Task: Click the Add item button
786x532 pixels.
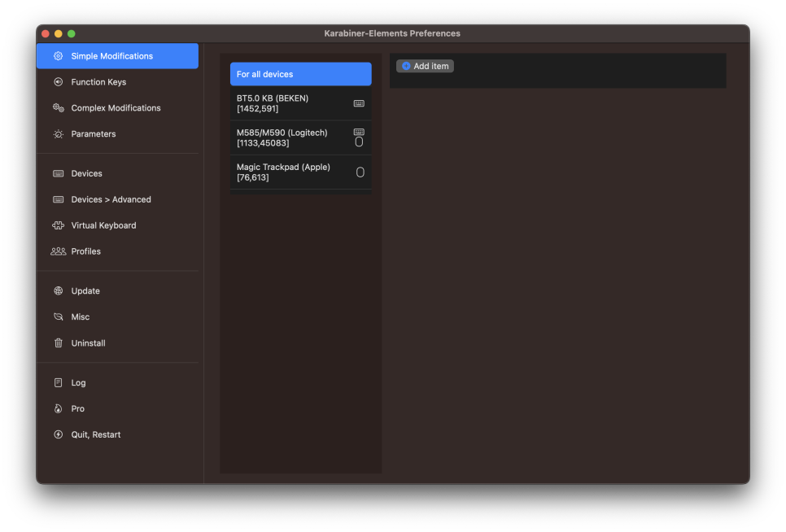Action: [425, 66]
